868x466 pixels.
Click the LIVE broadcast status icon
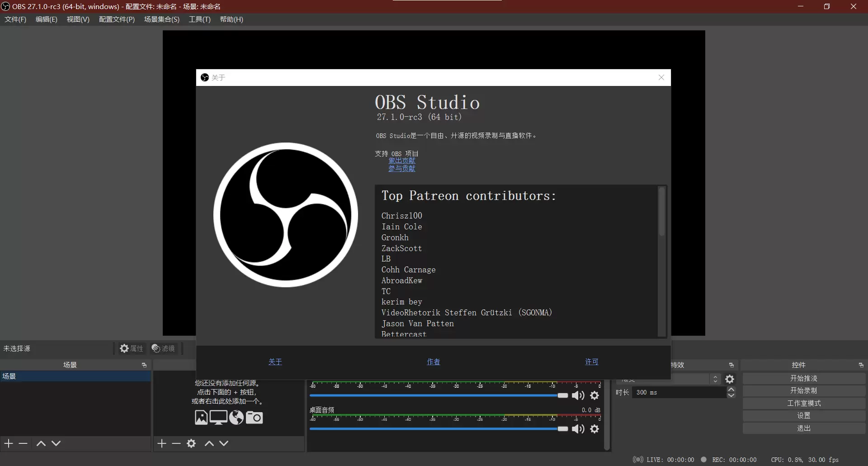638,460
